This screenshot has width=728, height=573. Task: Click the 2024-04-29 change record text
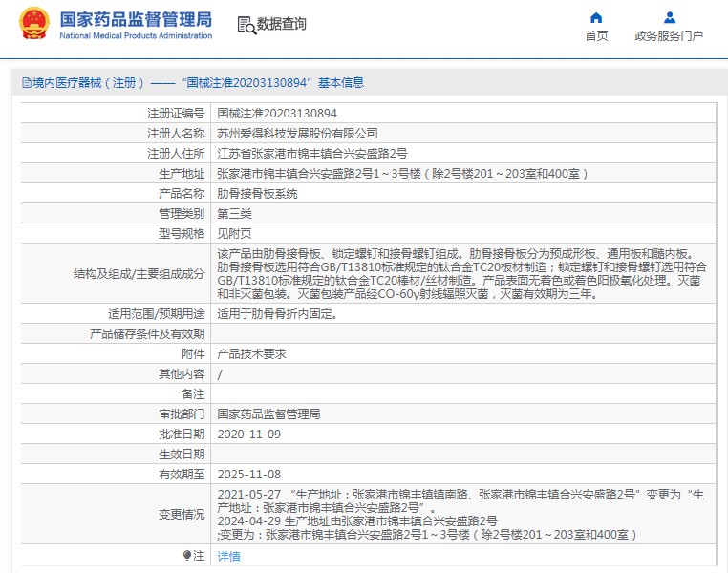427,527
